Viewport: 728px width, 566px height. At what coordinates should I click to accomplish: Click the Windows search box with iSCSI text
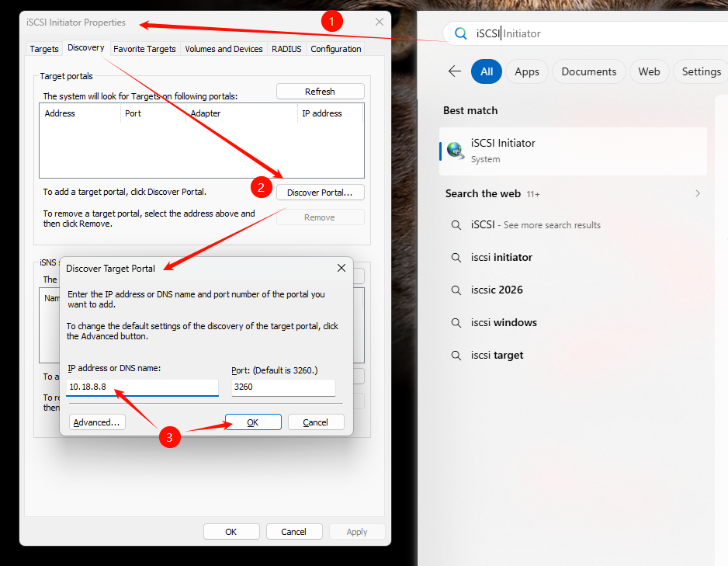pyautogui.click(x=585, y=33)
